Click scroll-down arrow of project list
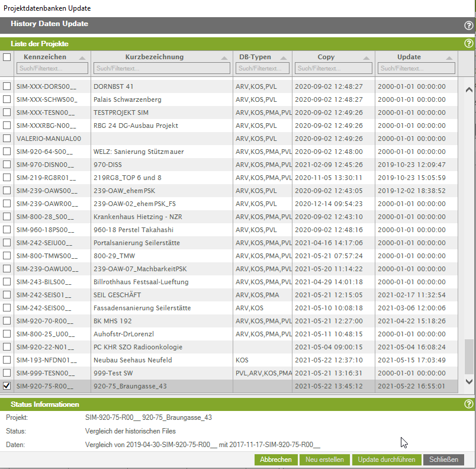 point(469,381)
